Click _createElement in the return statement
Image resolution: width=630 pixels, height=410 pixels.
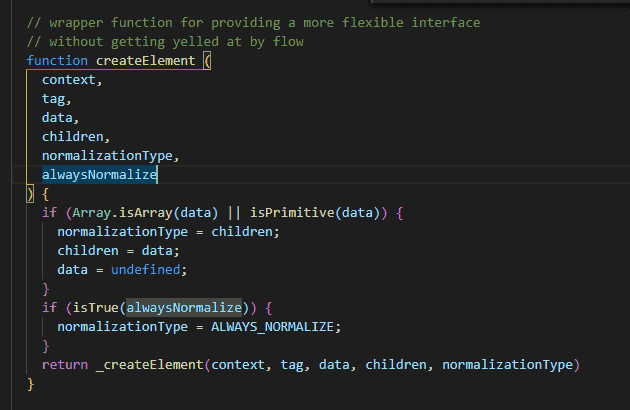[x=145, y=364]
